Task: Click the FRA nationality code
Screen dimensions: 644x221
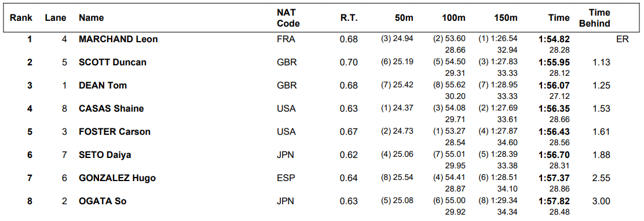Action: pos(286,39)
